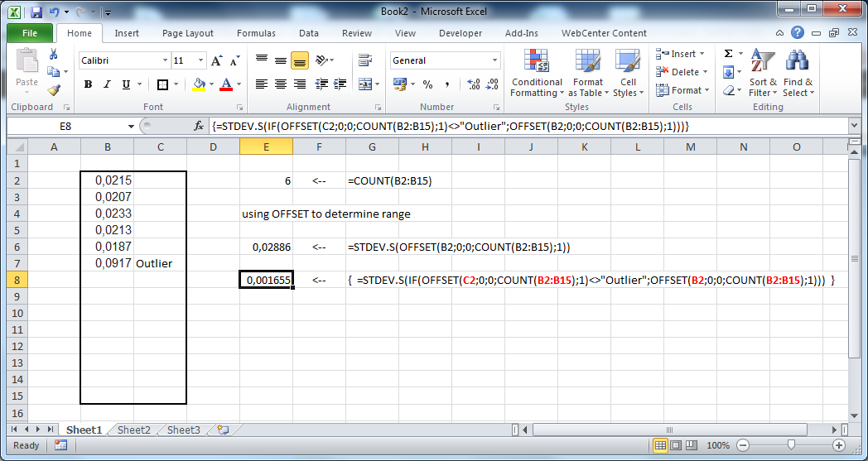
Task: Apply the Borders icon
Action: coord(162,84)
